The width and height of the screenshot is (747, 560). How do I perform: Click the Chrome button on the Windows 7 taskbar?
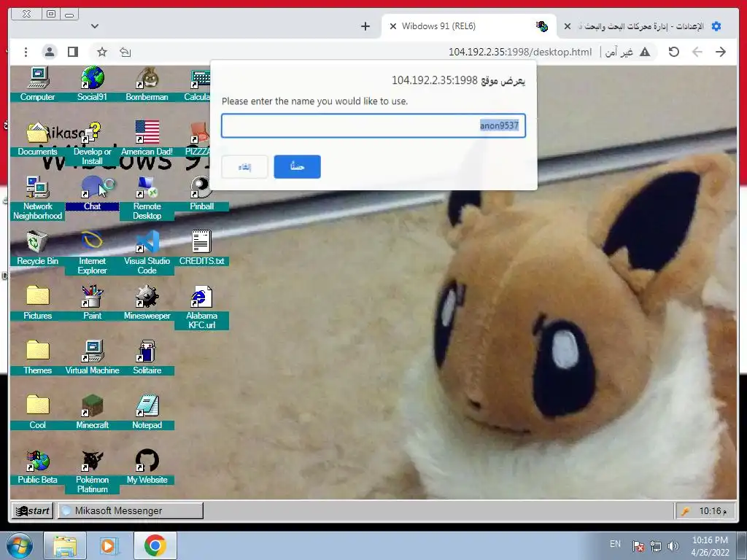(x=155, y=545)
